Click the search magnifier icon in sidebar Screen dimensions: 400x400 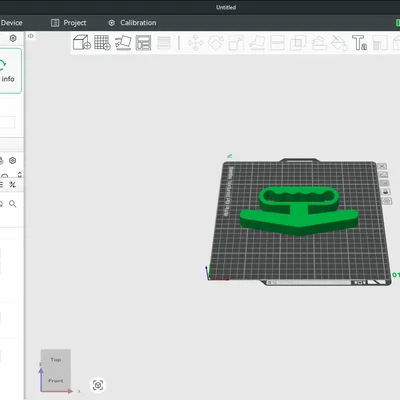[x=13, y=204]
